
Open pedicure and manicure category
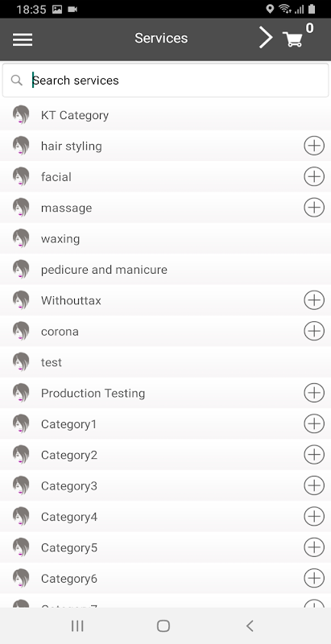[x=166, y=270]
